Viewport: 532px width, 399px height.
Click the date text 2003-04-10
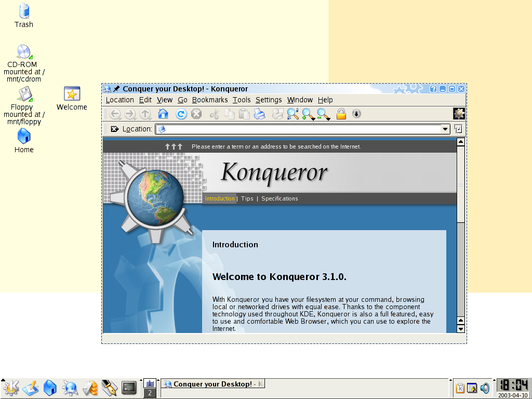513,395
